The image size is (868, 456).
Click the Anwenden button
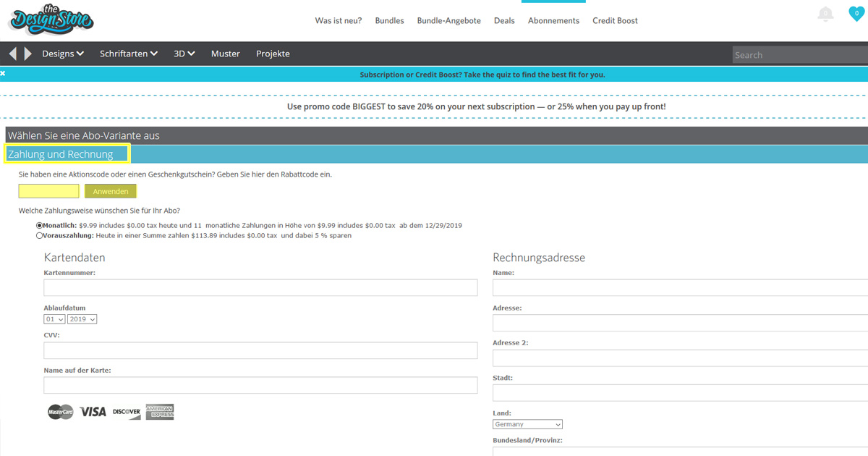tap(111, 192)
